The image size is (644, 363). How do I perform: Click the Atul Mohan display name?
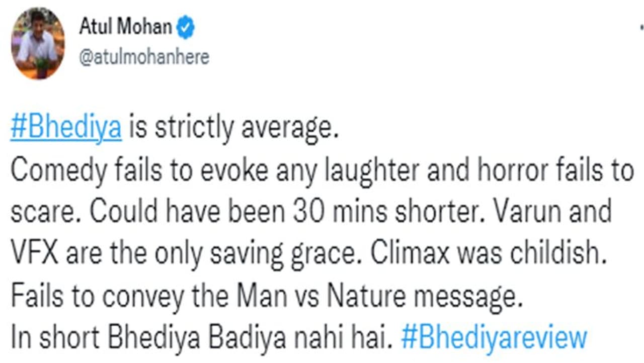125,28
